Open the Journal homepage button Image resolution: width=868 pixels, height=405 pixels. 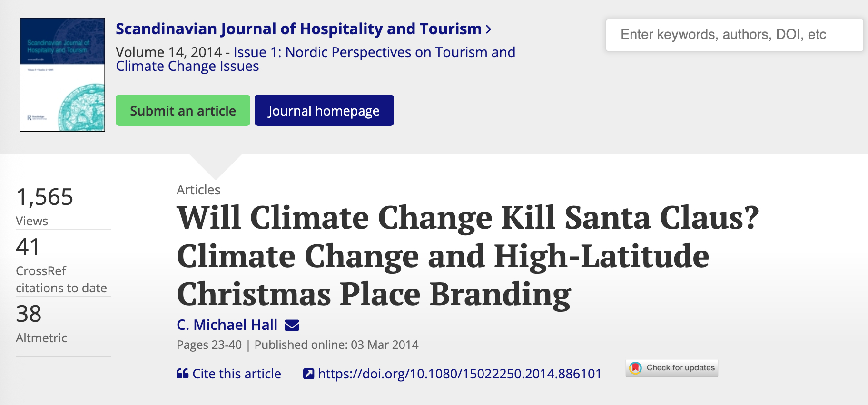tap(324, 111)
